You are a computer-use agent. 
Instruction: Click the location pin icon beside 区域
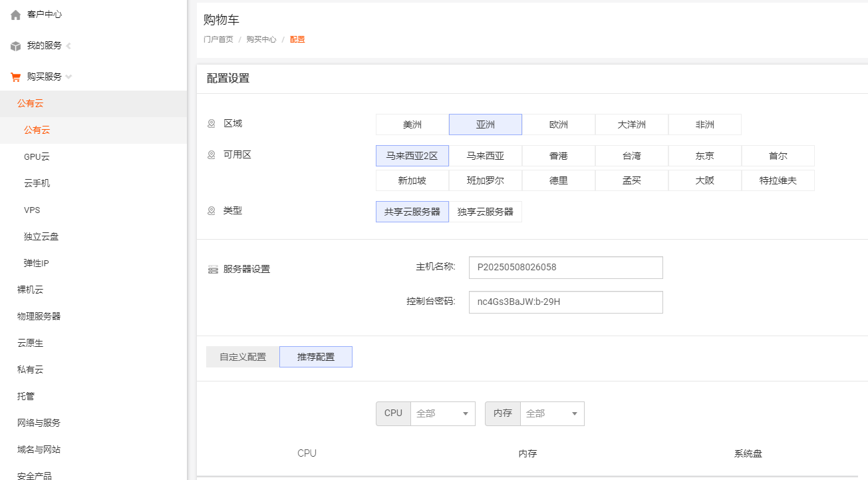212,124
